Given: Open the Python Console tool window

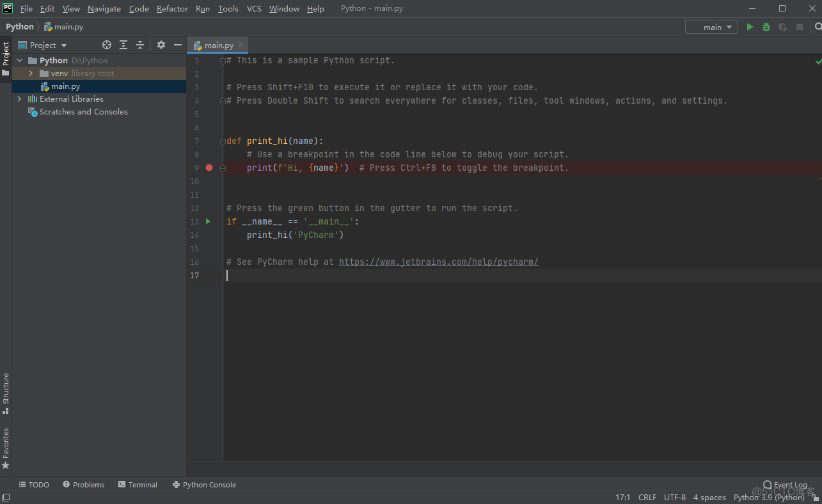Looking at the screenshot, I should 204,485.
